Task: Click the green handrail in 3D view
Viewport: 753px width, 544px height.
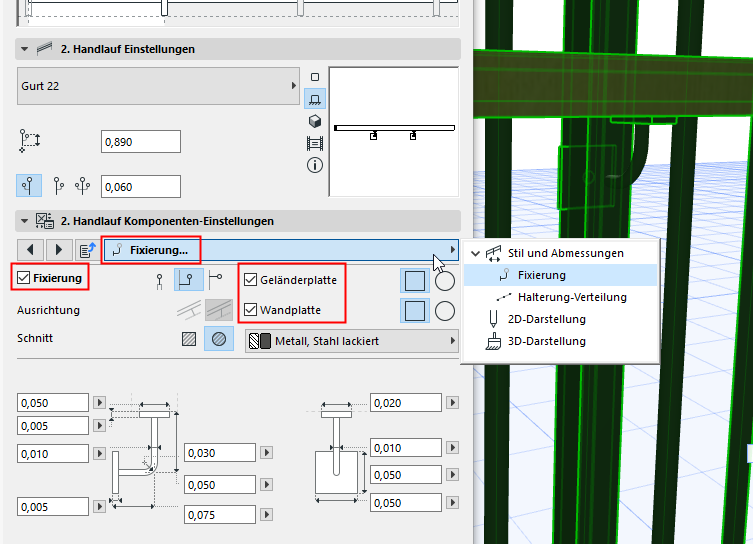Action: [613, 84]
